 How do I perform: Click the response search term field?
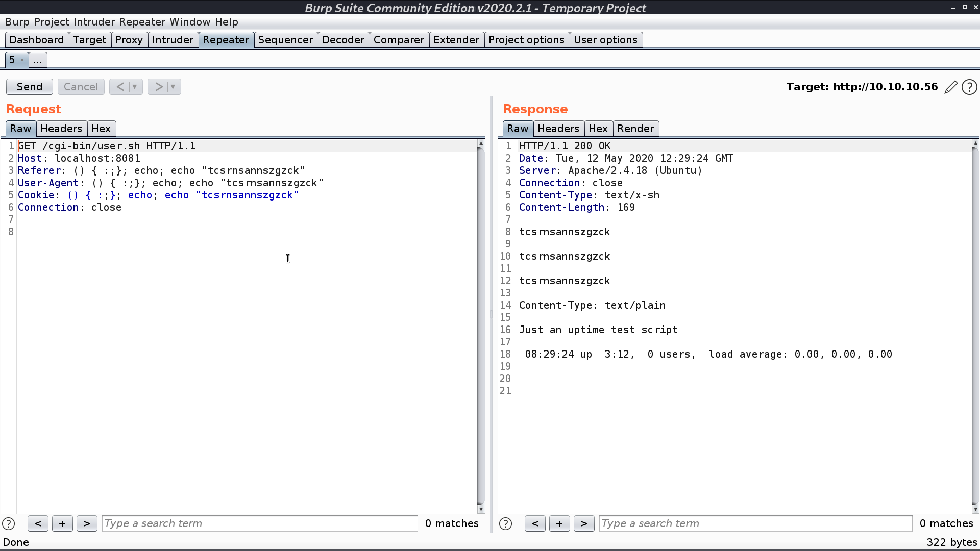(755, 523)
